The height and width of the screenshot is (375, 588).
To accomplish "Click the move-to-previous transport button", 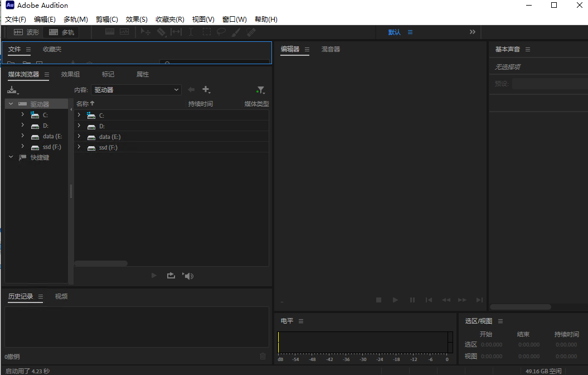I will [x=429, y=300].
